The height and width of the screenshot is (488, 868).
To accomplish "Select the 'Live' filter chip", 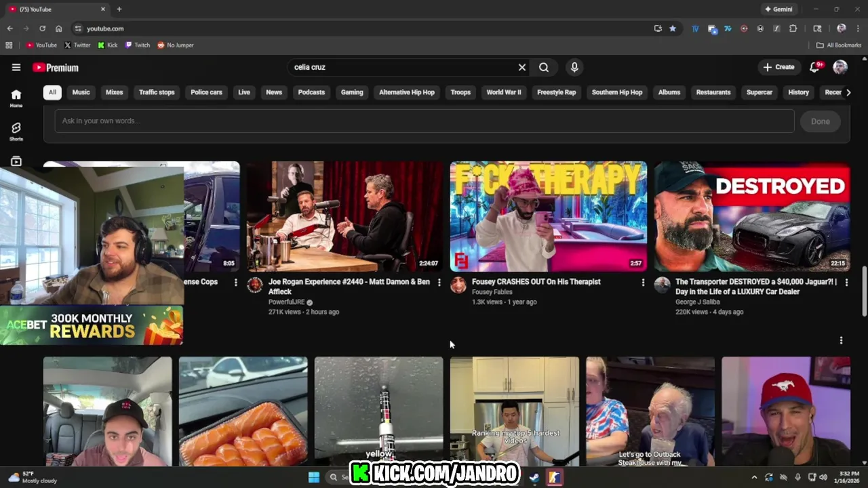I will 244,92.
